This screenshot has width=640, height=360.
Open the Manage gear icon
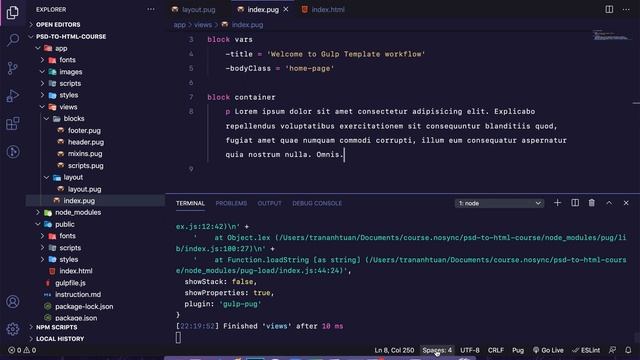[x=13, y=329]
